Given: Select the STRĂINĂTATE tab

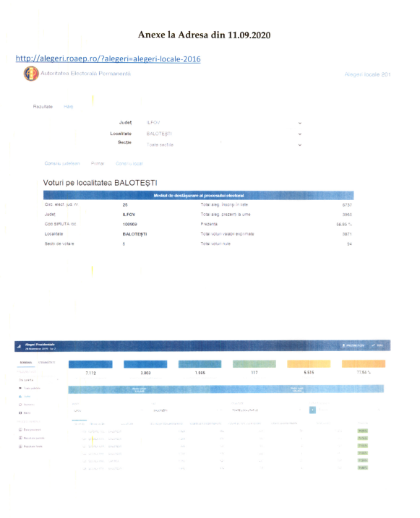Looking at the screenshot, I should point(46,363).
